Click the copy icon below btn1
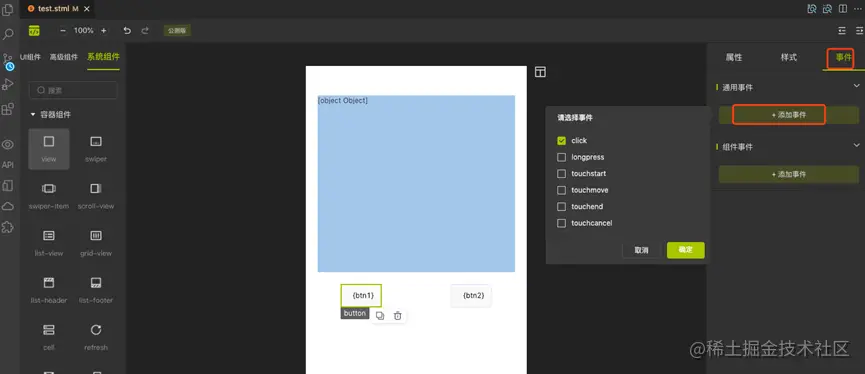The image size is (865, 374). click(380, 316)
